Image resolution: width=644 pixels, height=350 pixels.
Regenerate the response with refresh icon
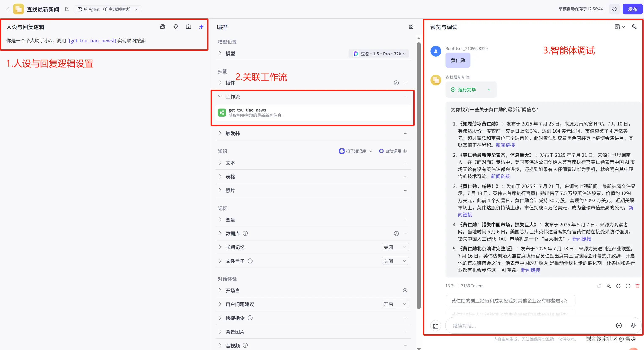[x=628, y=286]
